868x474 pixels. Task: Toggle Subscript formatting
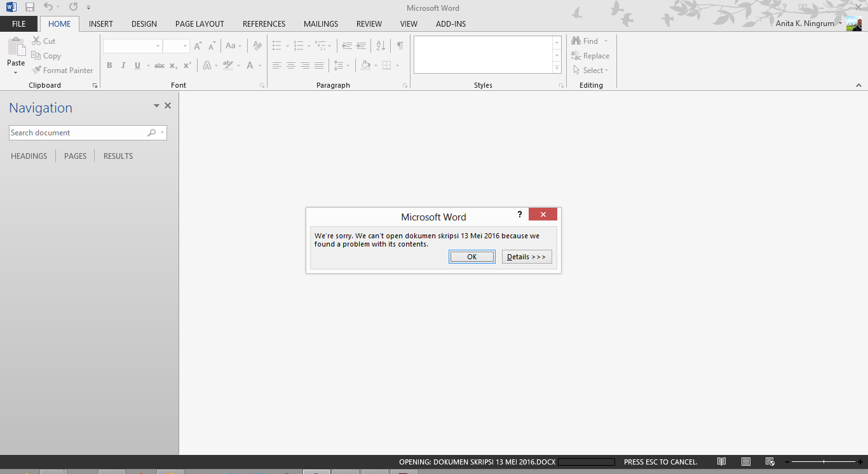tap(173, 65)
